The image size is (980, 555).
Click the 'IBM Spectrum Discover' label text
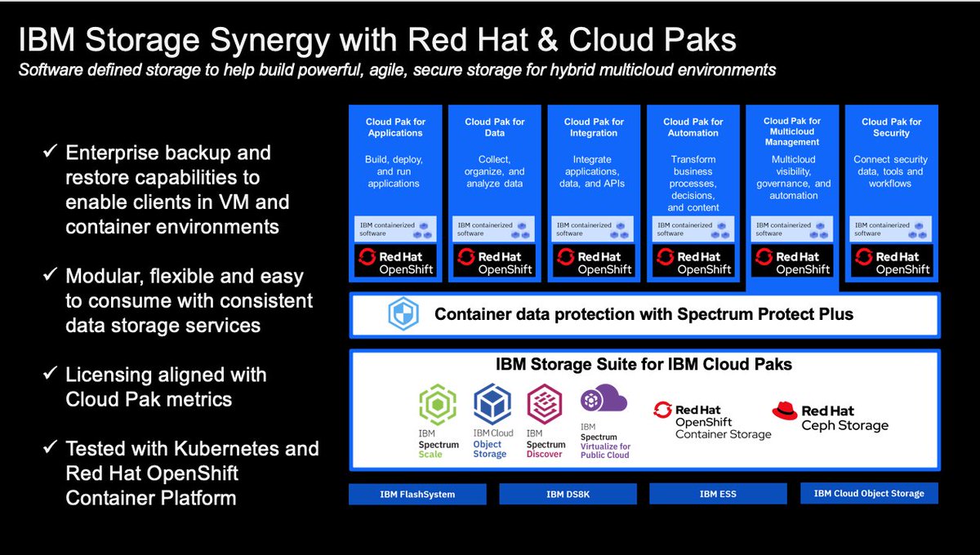pos(545,444)
